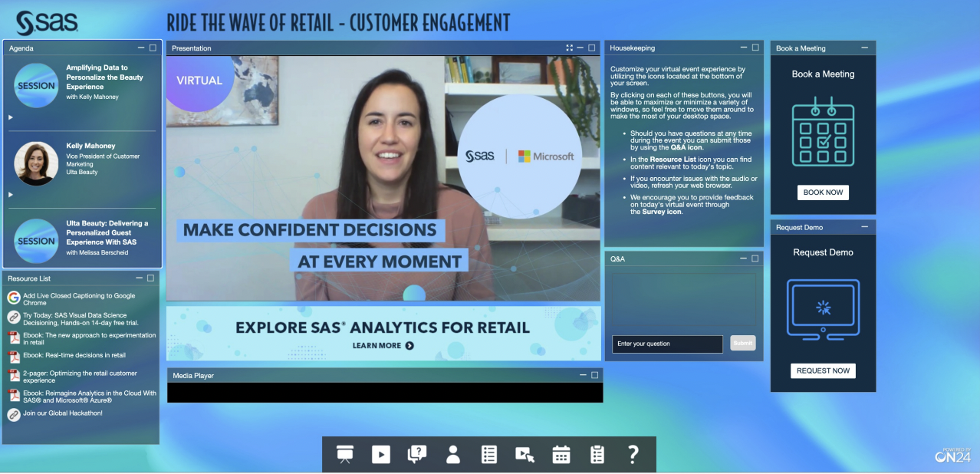
Task: Click the Enter your question field
Action: 667,344
